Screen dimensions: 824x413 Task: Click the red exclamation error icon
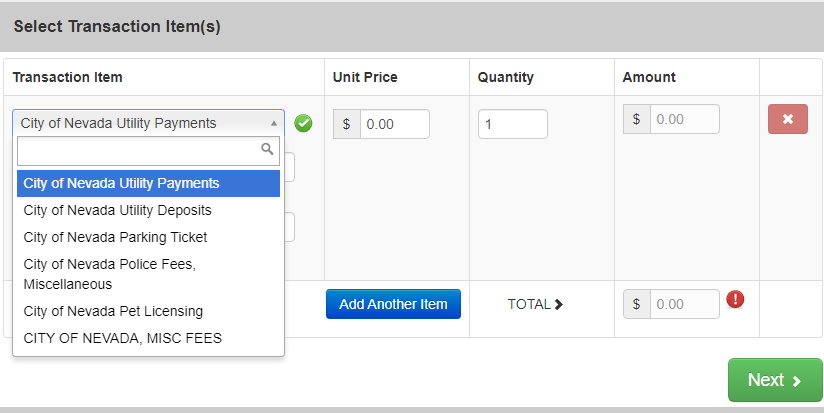coord(735,299)
